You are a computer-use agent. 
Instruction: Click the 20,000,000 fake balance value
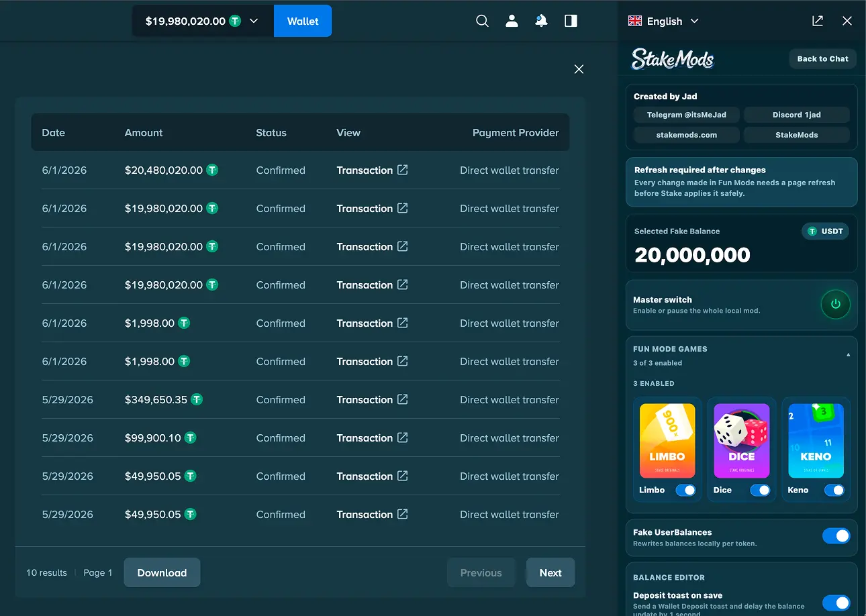[x=692, y=255]
